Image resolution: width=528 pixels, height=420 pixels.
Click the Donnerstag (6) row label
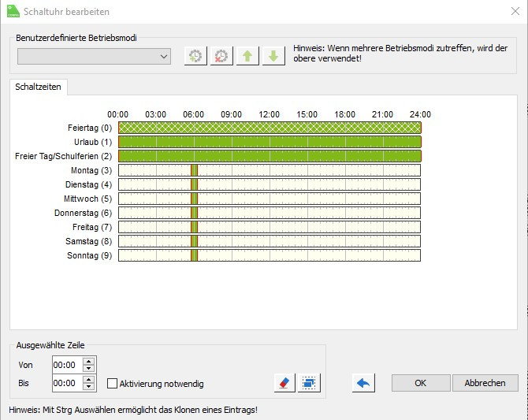coord(83,213)
